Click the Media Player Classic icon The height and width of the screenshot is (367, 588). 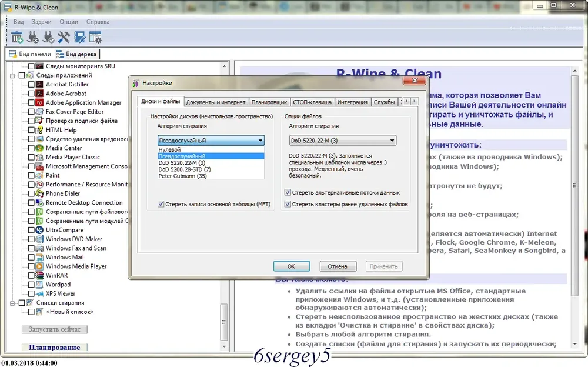(x=39, y=157)
